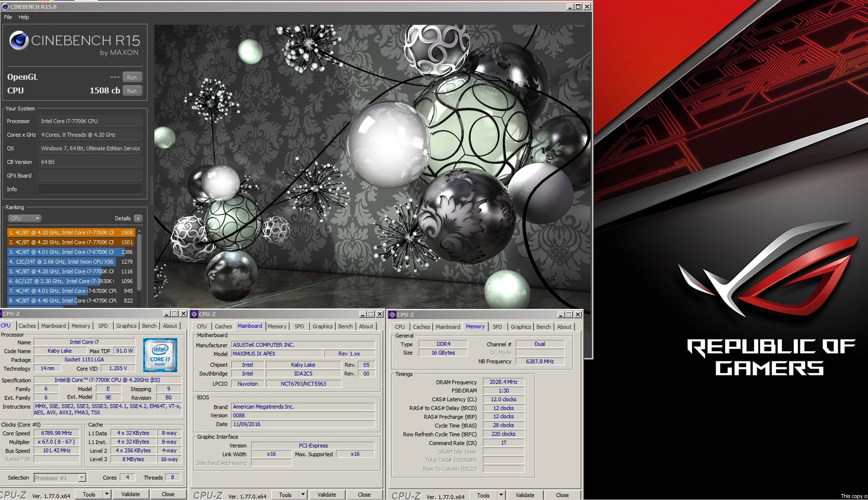868x500 pixels.
Task: Open About tab in Memory CPU-Z window
Action: pyautogui.click(x=564, y=327)
